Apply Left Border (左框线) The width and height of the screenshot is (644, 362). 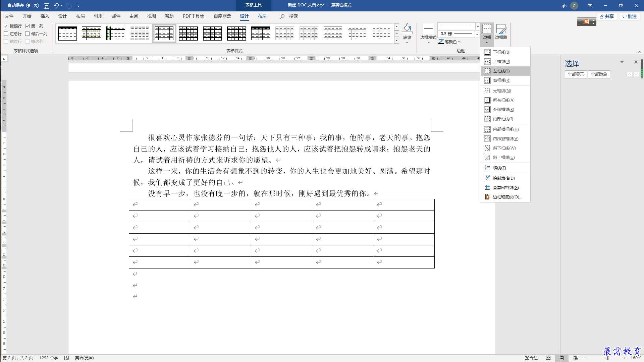[x=505, y=71]
